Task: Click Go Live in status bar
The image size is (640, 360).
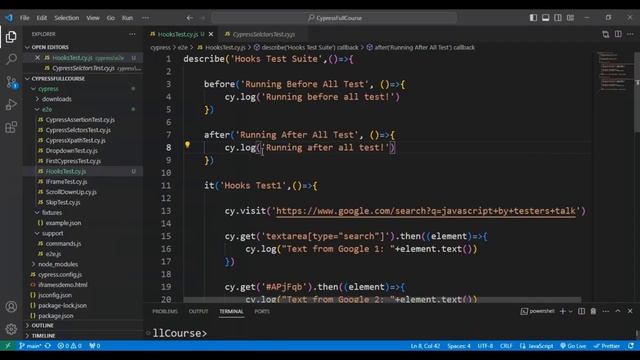Action: pos(573,346)
